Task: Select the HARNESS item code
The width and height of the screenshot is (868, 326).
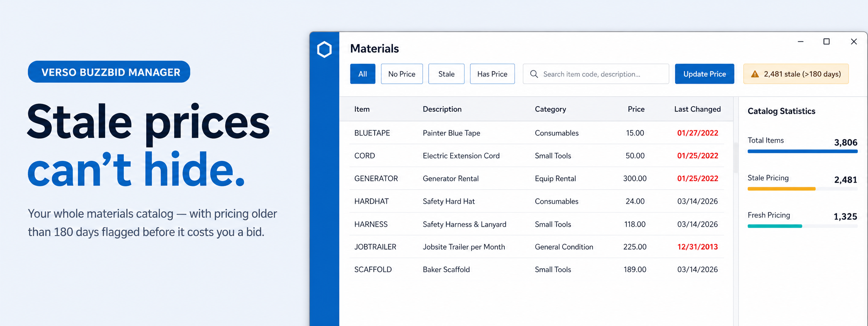Action: (x=371, y=224)
